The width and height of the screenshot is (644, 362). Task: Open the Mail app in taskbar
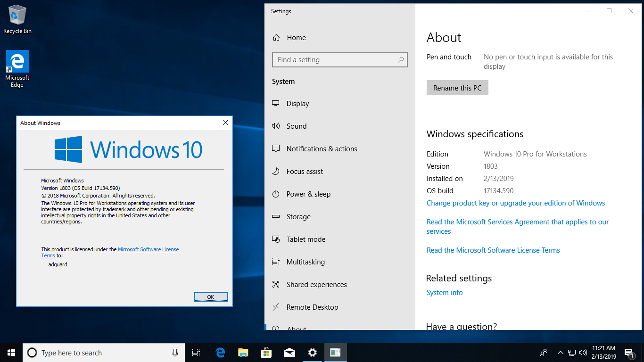click(x=289, y=353)
